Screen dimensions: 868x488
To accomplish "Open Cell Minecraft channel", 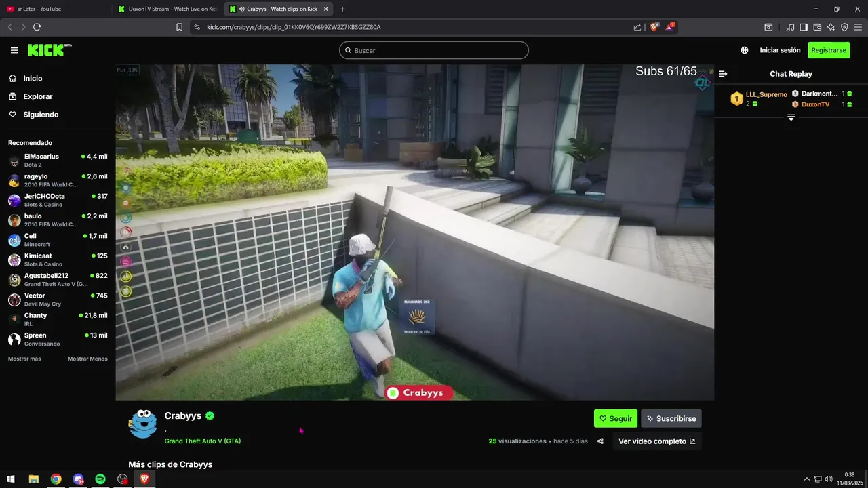I will 58,240.
